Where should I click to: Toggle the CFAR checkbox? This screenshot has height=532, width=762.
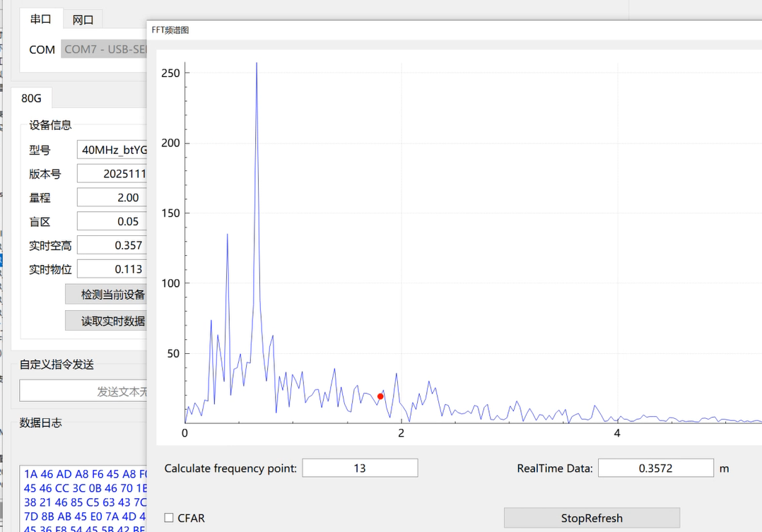click(x=169, y=518)
